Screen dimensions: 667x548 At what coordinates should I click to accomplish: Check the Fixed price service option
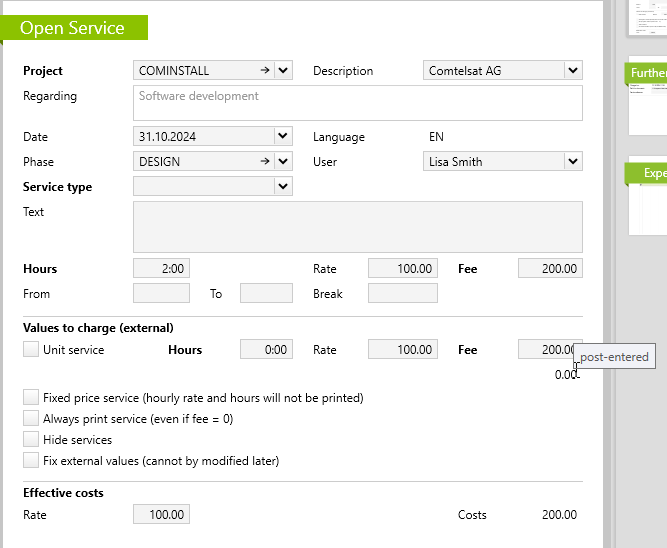point(31,397)
